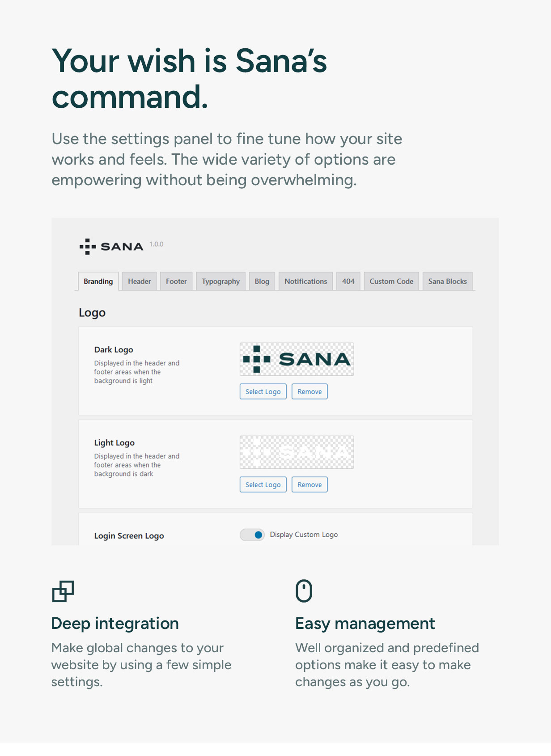Click the Dark Logo preview thumbnail
This screenshot has width=551, height=756.
[297, 359]
